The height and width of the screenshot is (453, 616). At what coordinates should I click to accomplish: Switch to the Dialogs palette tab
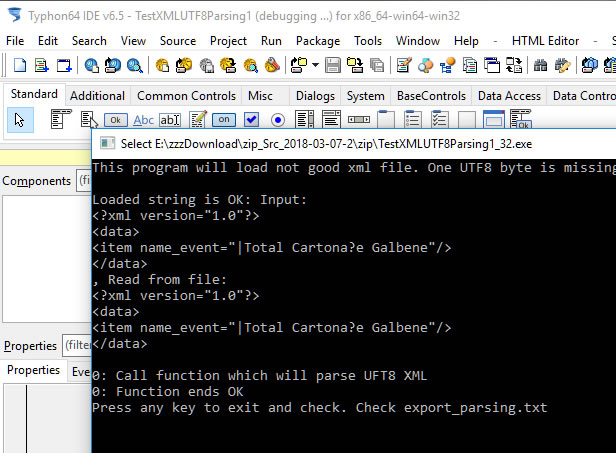pyautogui.click(x=315, y=96)
